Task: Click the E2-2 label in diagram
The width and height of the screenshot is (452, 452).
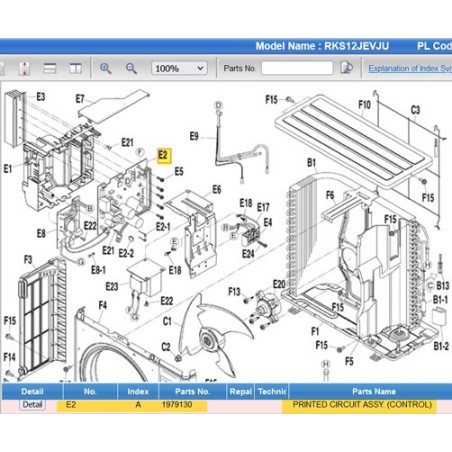Action: 126,253
